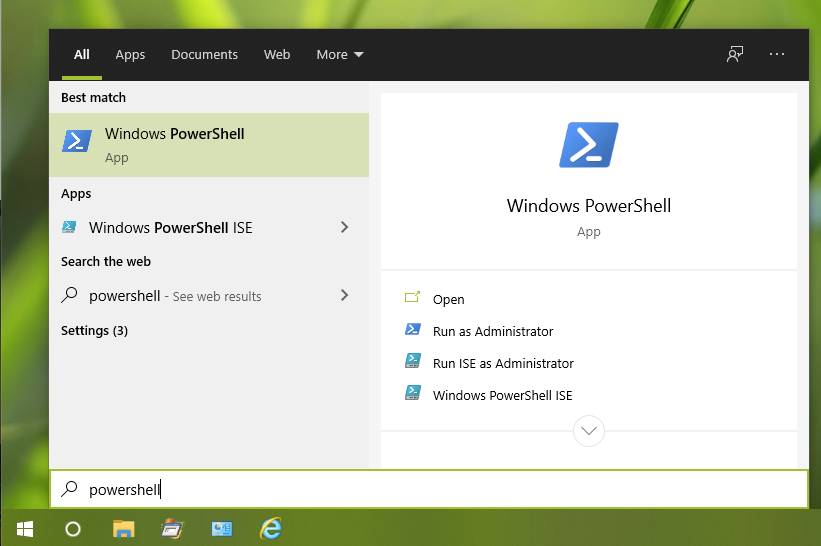This screenshot has width=821, height=546.
Task: Open Settings (3) results group
Action: (94, 331)
